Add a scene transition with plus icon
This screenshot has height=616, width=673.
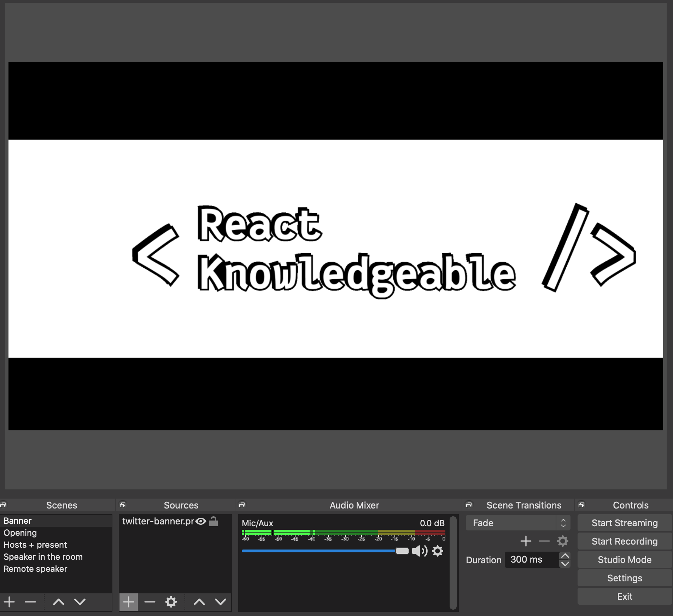pos(526,541)
